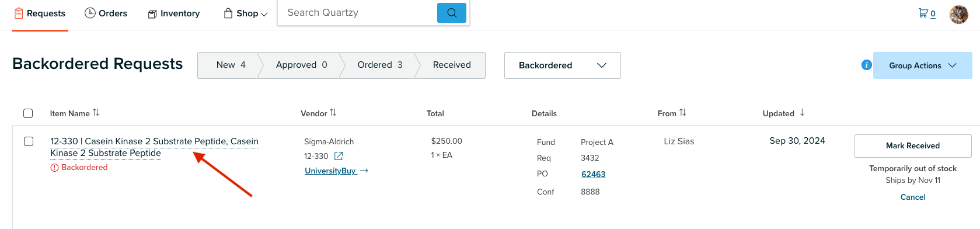Go to the Inventory tab
The height and width of the screenshot is (229, 980).
pyautogui.click(x=174, y=13)
